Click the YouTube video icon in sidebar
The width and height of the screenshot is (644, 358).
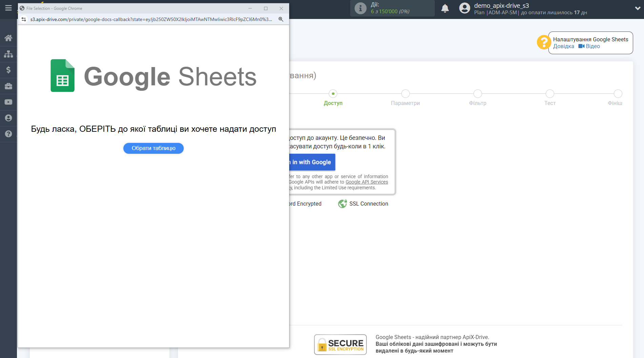8,102
